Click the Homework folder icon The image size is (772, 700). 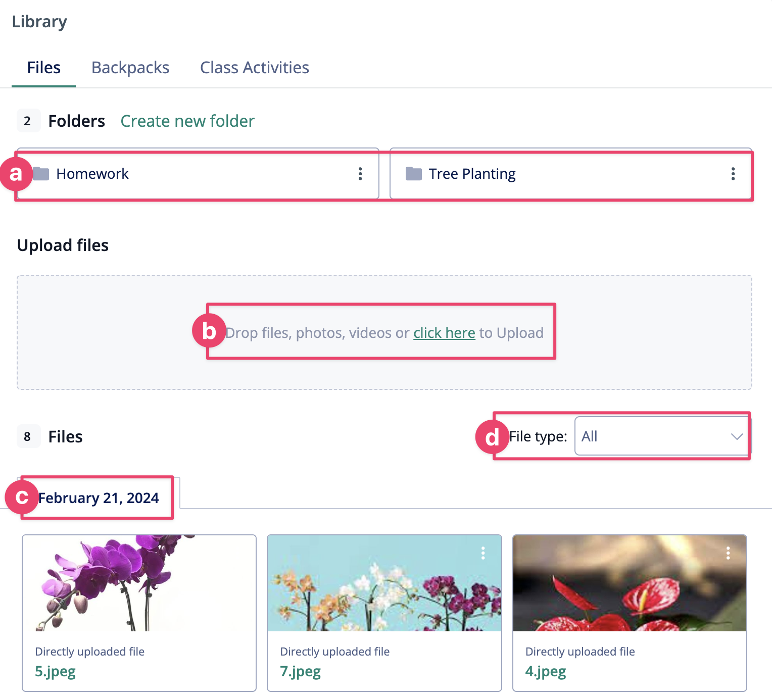point(41,174)
